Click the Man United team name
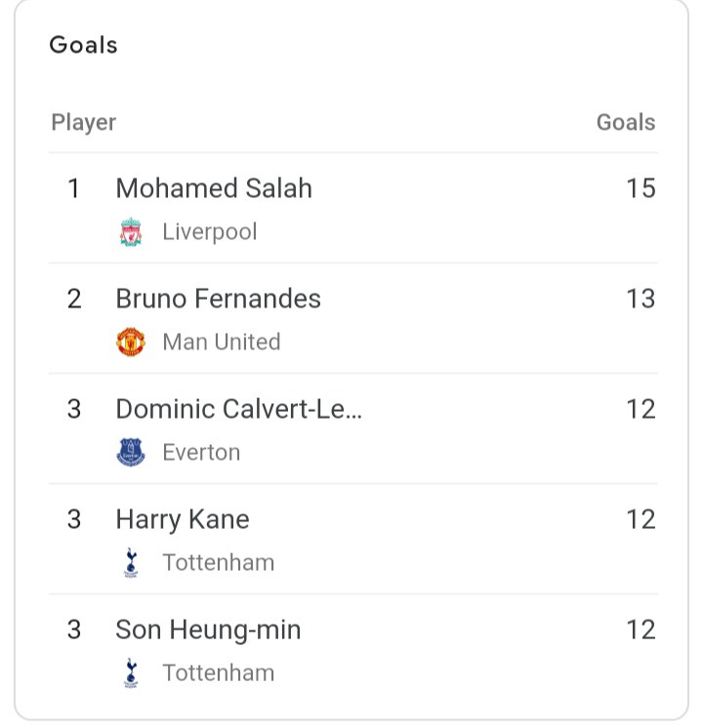The width and height of the screenshot is (703, 728). tap(222, 343)
